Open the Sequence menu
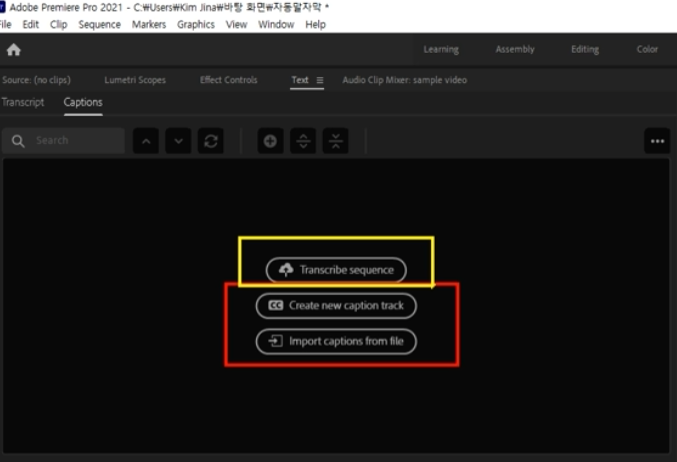 100,25
